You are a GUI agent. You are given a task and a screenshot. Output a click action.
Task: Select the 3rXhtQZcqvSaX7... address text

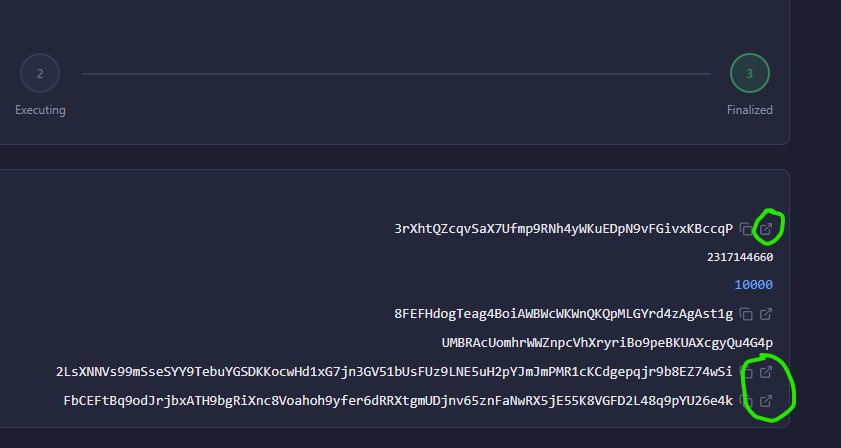(x=564, y=229)
